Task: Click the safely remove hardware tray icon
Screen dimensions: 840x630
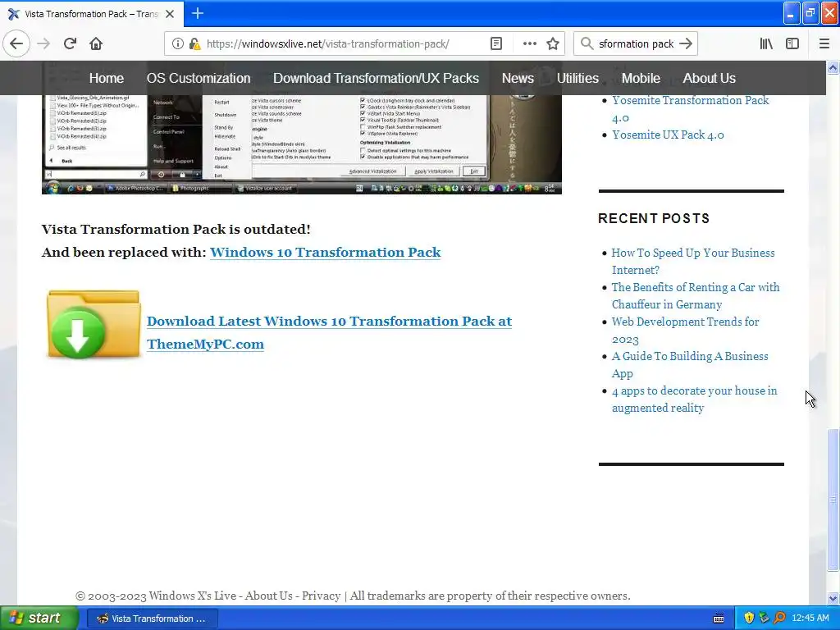Action: pos(765,619)
